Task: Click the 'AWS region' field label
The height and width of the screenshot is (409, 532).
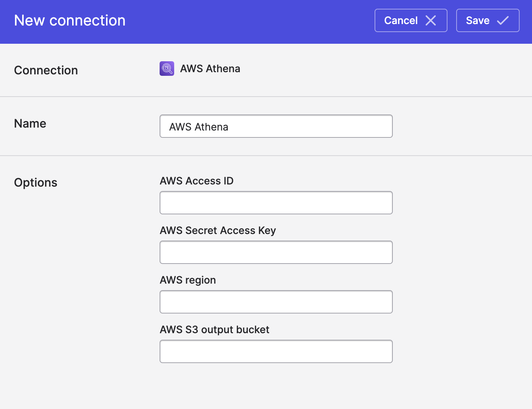Action: pos(188,280)
